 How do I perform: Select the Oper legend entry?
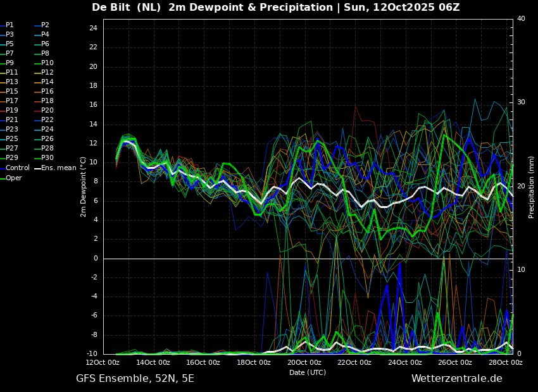click(x=11, y=178)
